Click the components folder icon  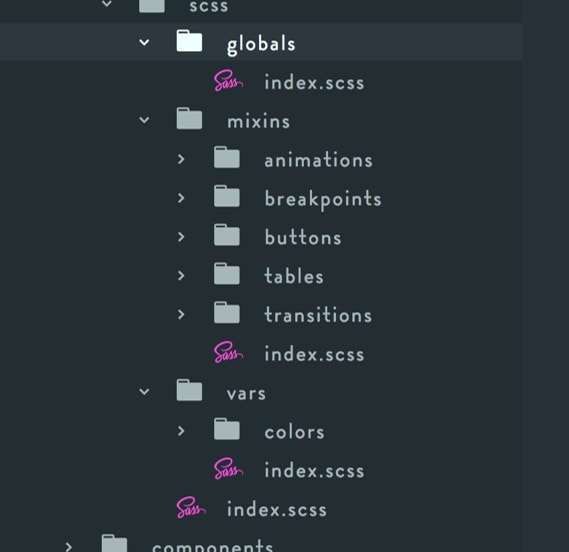click(x=114, y=543)
